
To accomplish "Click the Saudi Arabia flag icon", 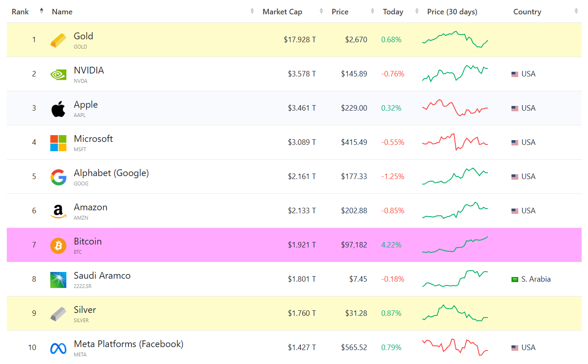I will pyautogui.click(x=515, y=280).
